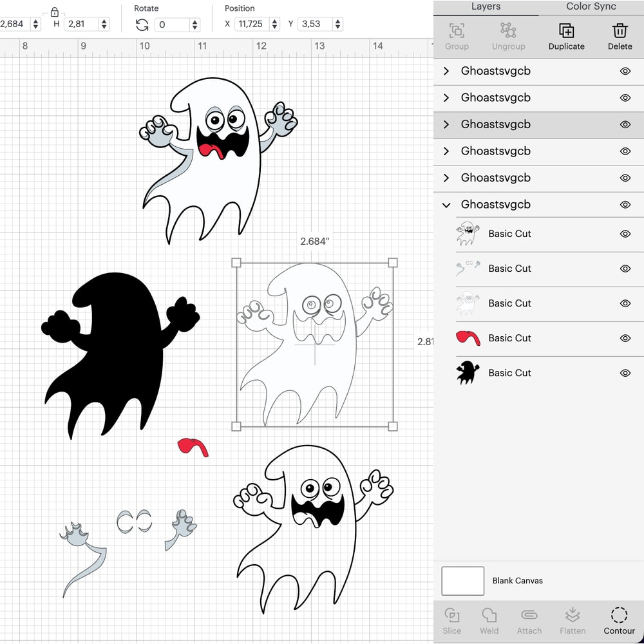Toggle visibility of the black ghost layer
Image resolution: width=644 pixels, height=644 pixels.
(x=625, y=373)
